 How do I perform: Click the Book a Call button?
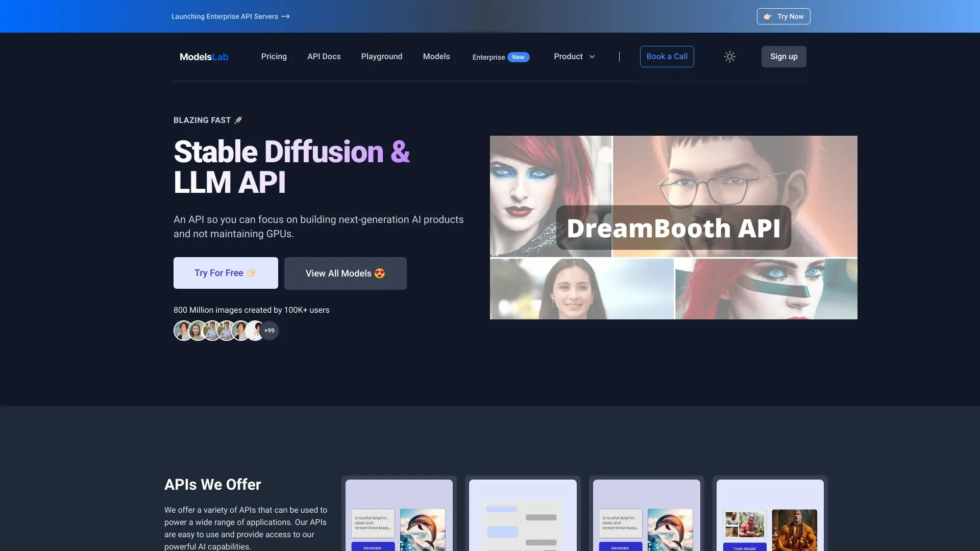667,57
